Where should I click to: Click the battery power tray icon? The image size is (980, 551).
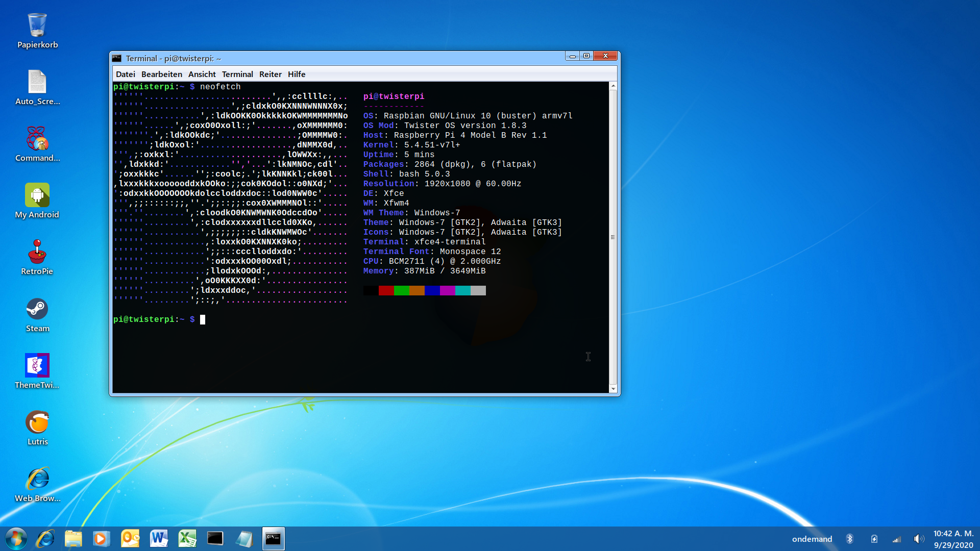(x=874, y=539)
